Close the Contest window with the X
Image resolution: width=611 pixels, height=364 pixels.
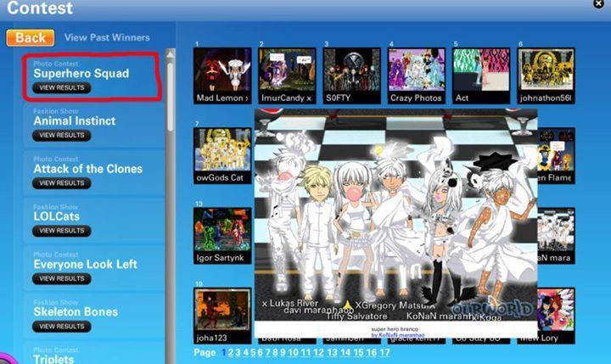[x=598, y=3]
